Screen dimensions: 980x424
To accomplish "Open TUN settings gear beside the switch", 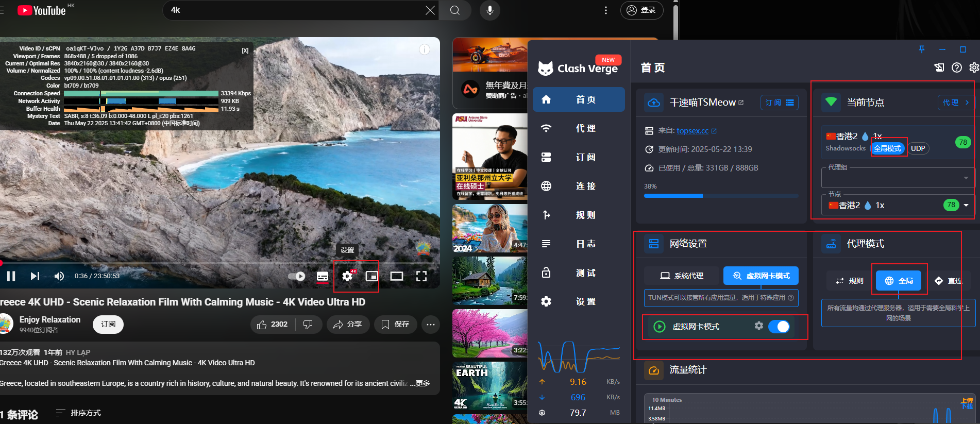I will pyautogui.click(x=758, y=326).
